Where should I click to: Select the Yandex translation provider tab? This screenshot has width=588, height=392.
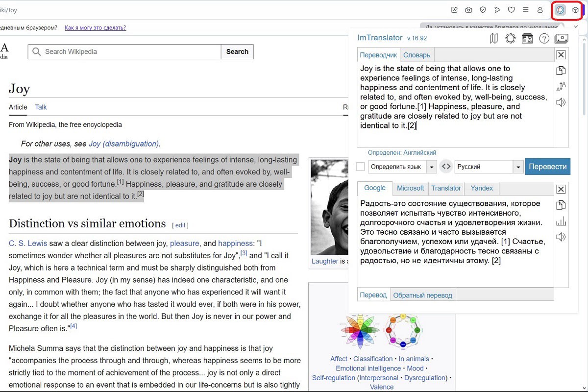point(482,188)
